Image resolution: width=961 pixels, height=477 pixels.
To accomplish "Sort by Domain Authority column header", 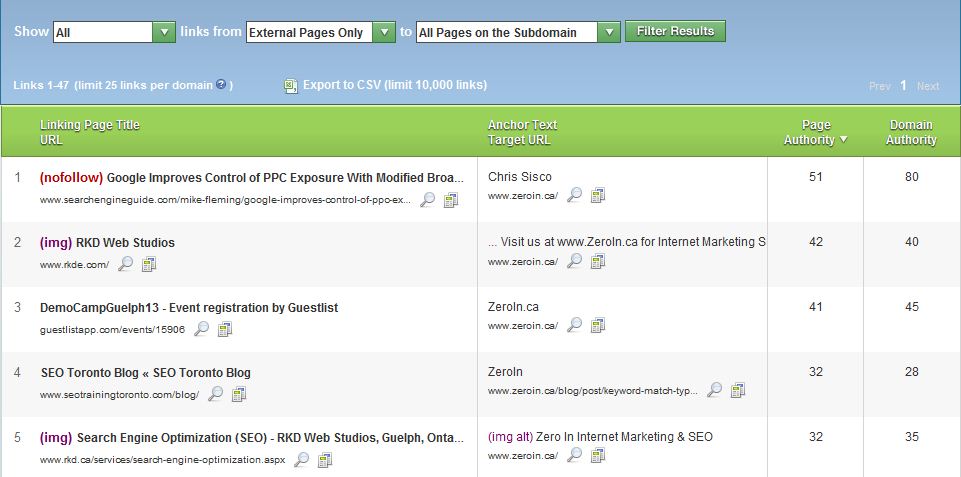I will click(911, 133).
